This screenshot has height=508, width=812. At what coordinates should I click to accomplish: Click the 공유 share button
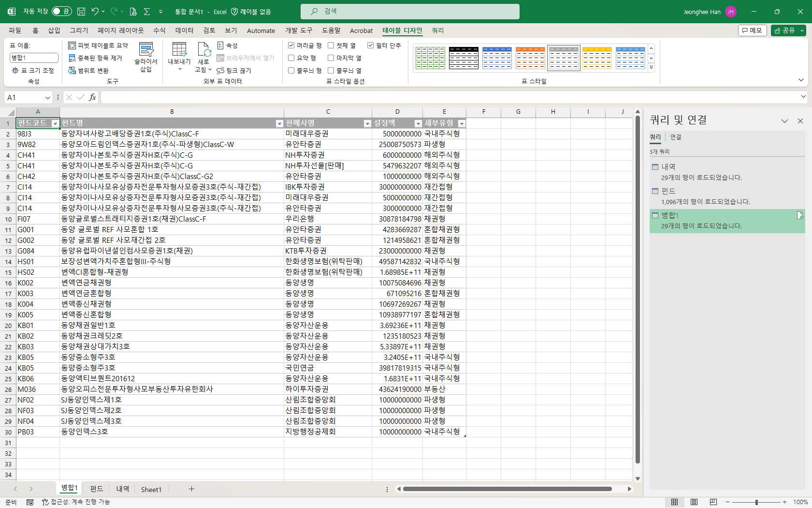click(788, 30)
